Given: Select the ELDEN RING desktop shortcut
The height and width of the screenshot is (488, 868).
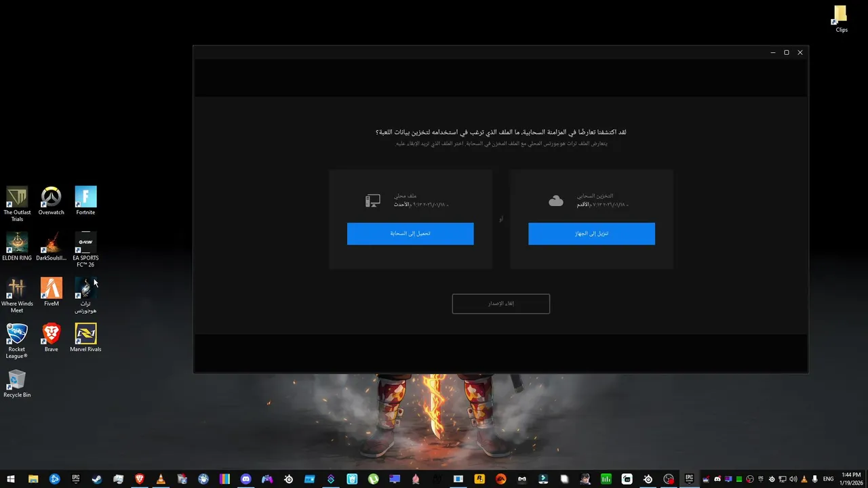Looking at the screenshot, I should [17, 246].
